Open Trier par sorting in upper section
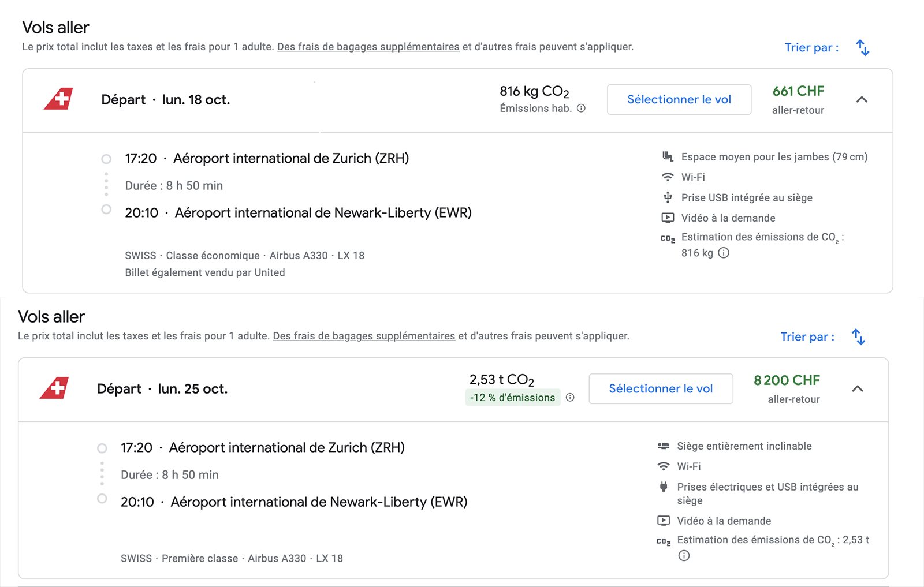This screenshot has width=924, height=587. click(x=811, y=47)
